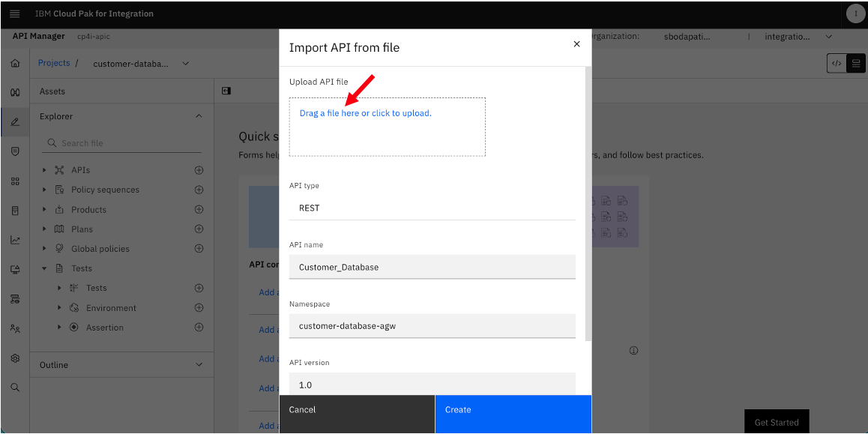Click the dialog vertical scrollbar
The width and height of the screenshot is (868, 434).
tap(588, 204)
